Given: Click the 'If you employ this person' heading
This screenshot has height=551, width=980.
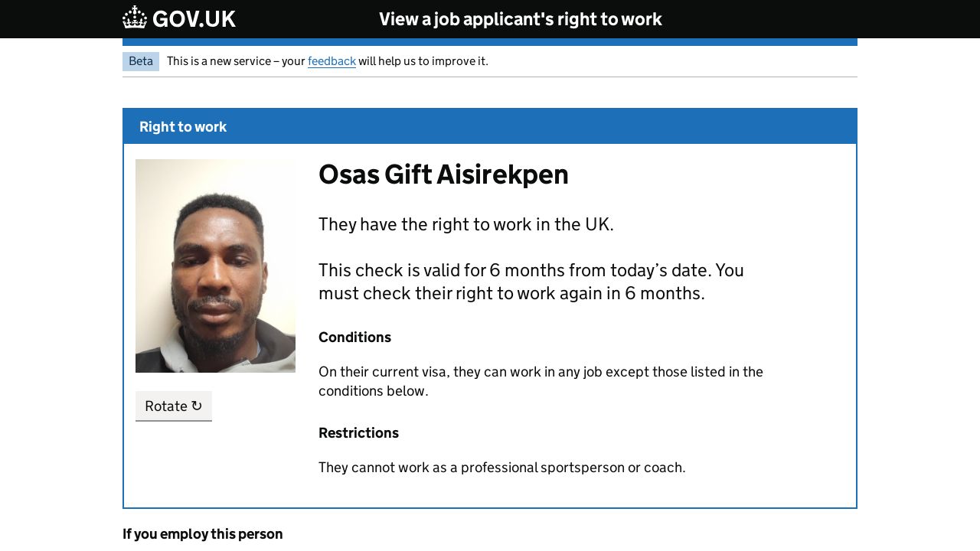Looking at the screenshot, I should point(203,534).
